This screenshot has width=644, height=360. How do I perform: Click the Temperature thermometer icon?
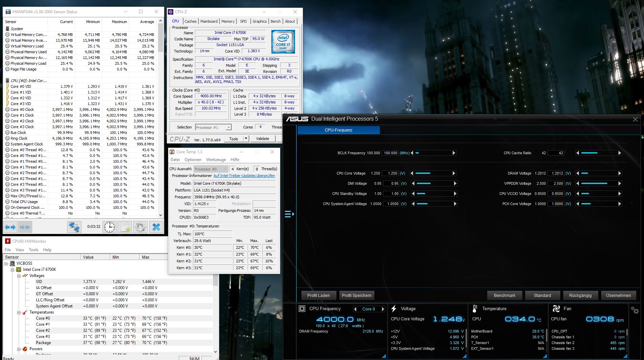(x=475, y=309)
